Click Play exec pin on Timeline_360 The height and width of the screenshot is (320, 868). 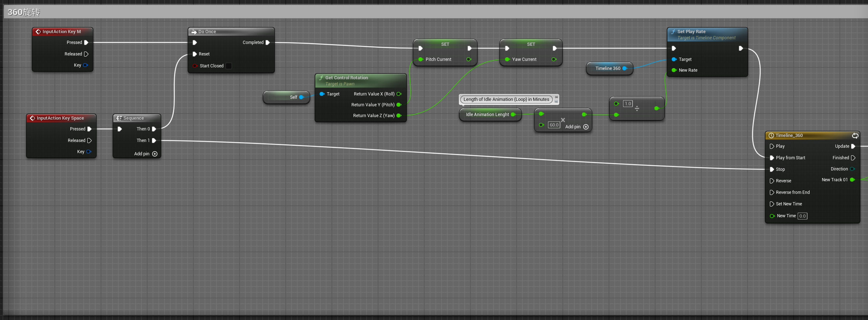click(772, 146)
